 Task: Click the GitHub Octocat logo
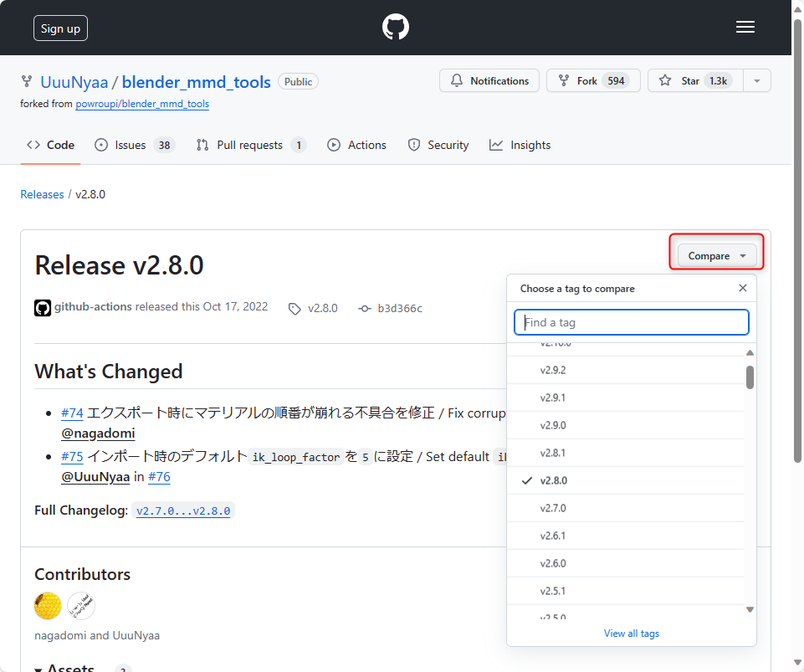click(396, 27)
